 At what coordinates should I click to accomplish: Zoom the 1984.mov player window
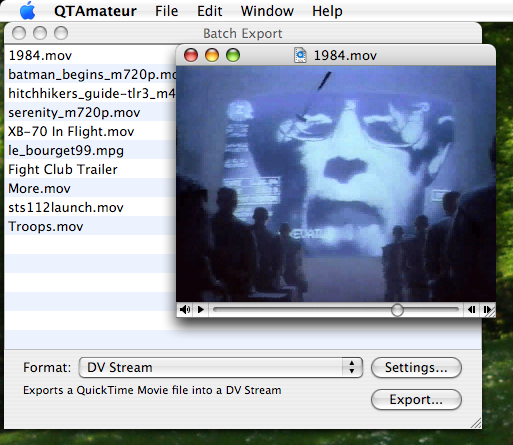pyautogui.click(x=233, y=55)
